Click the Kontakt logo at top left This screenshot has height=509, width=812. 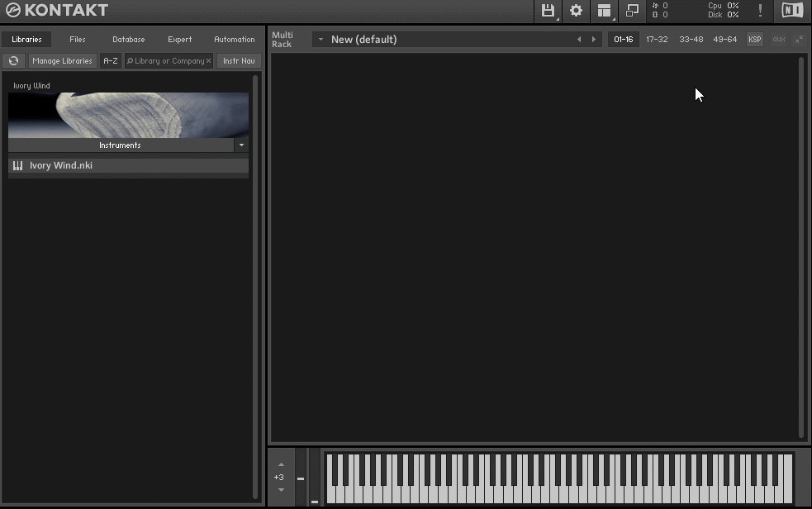(57, 10)
